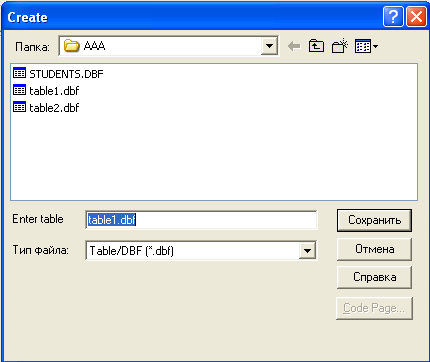
Task: Expand the Папка folder dropdown arrow
Action: [269, 46]
